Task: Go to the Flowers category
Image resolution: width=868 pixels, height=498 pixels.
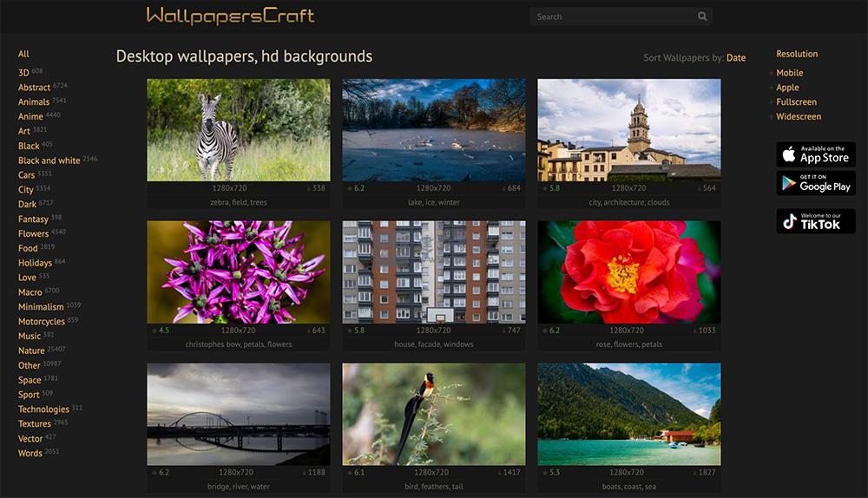Action: coord(33,233)
